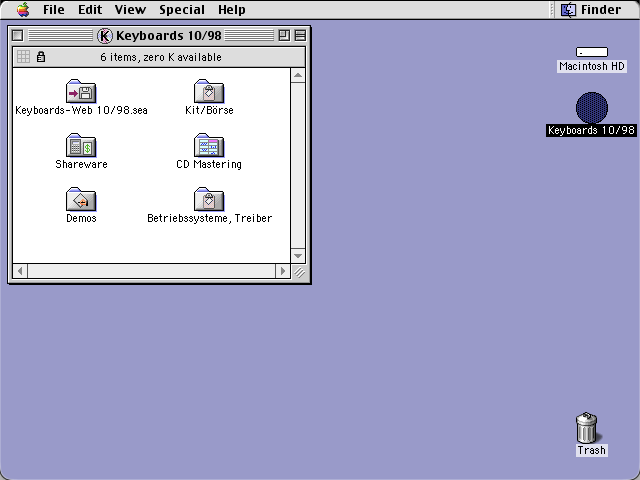Click the 'Keyboards-Web 10/98.sea' file name
Image resolution: width=640 pixels, height=480 pixels.
pos(81,110)
